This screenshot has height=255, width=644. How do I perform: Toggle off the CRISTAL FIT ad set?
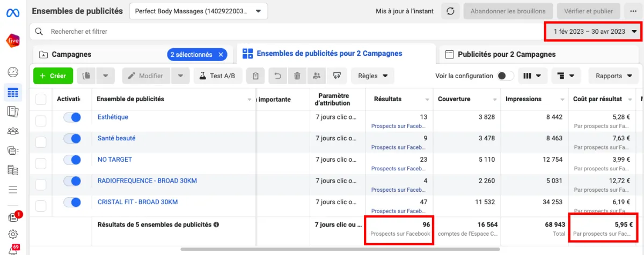pos(72,202)
